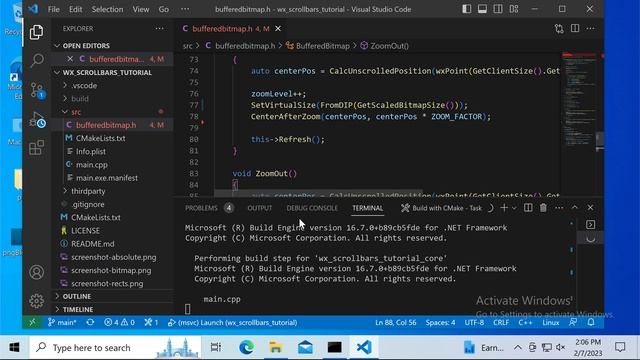Close the bufferedbitmap.h editor tab
640x360 pixels.
pos(278,29)
